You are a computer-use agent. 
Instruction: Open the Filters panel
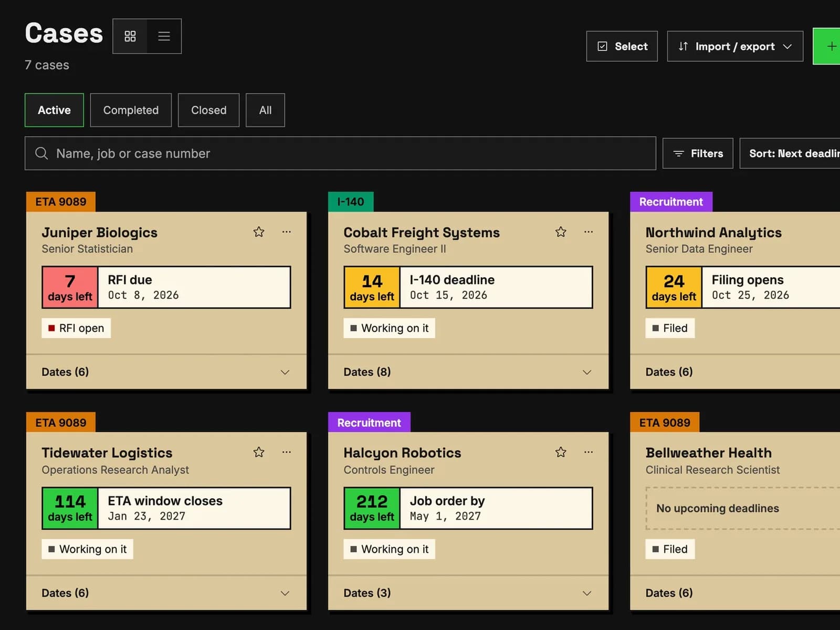[698, 153]
